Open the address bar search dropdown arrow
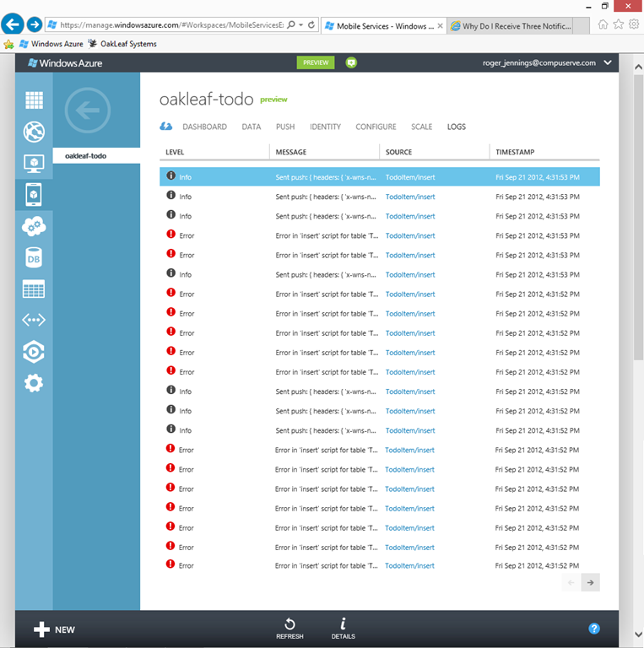This screenshot has width=644, height=648. (301, 24)
